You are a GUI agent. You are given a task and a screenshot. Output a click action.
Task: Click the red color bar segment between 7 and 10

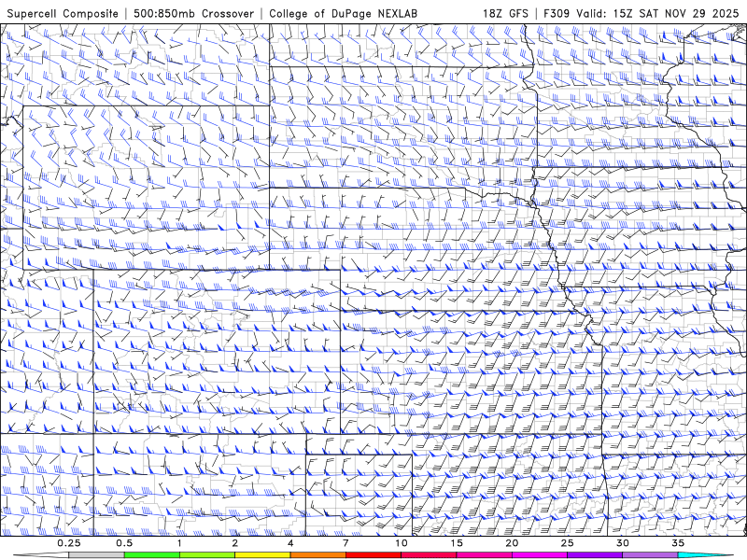click(x=373, y=555)
